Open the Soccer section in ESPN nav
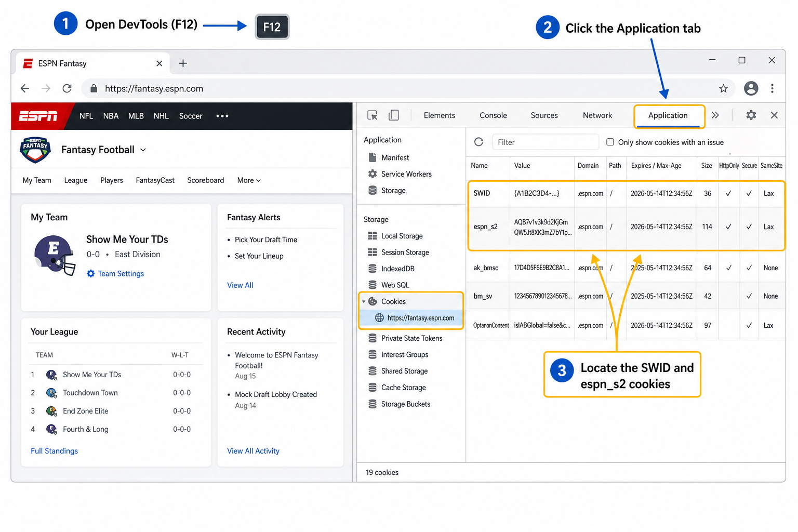The image size is (798, 532). point(191,116)
